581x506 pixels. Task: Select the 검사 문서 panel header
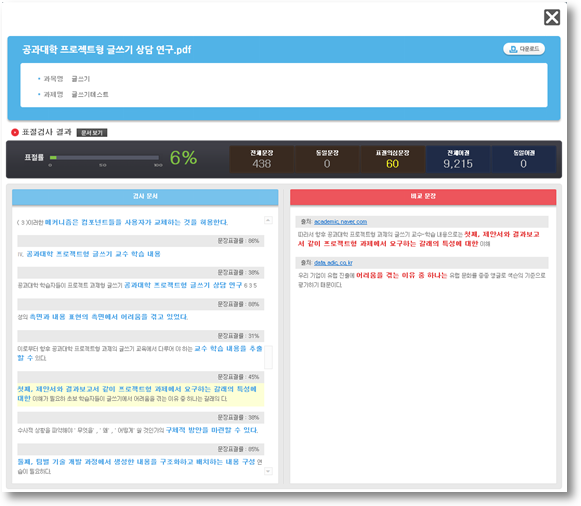pyautogui.click(x=145, y=197)
